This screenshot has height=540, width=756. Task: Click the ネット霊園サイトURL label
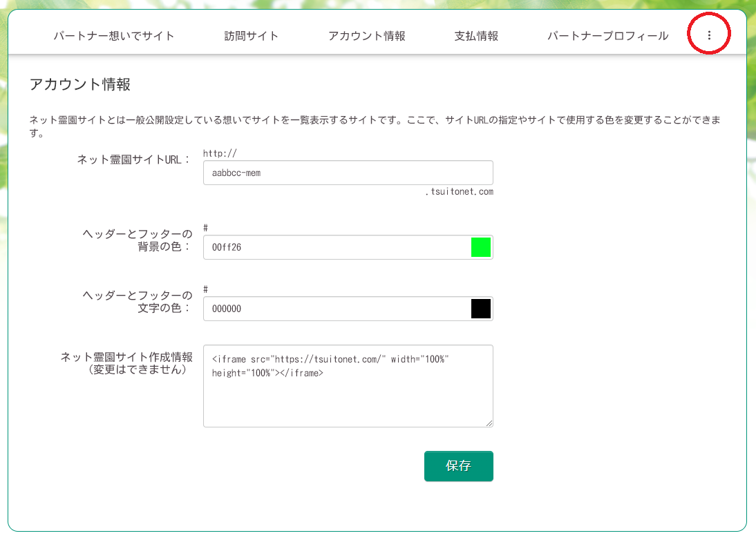tap(133, 160)
